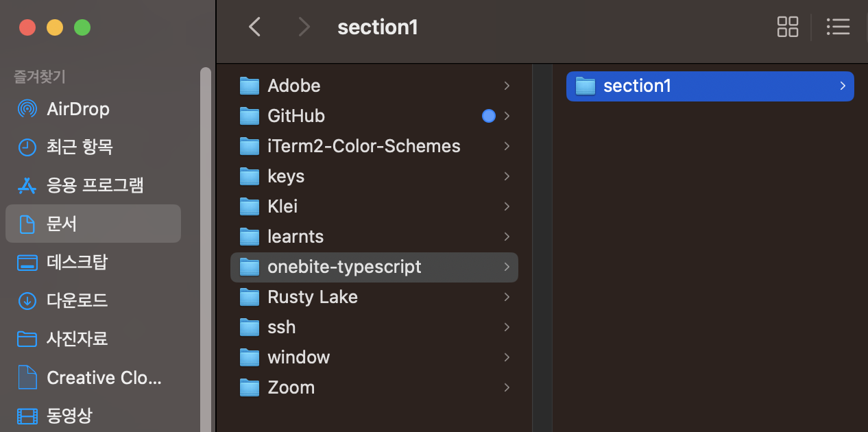
Task: Click the section1 name in second column
Action: point(637,86)
